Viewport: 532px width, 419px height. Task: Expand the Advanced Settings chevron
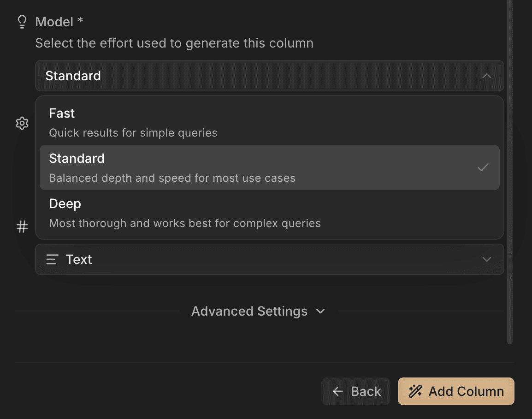coord(320,311)
